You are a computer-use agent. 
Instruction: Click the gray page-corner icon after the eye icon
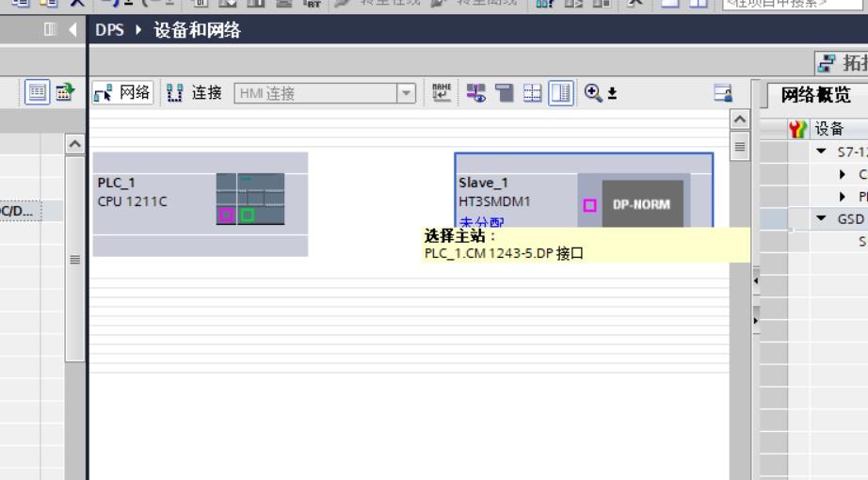(505, 93)
